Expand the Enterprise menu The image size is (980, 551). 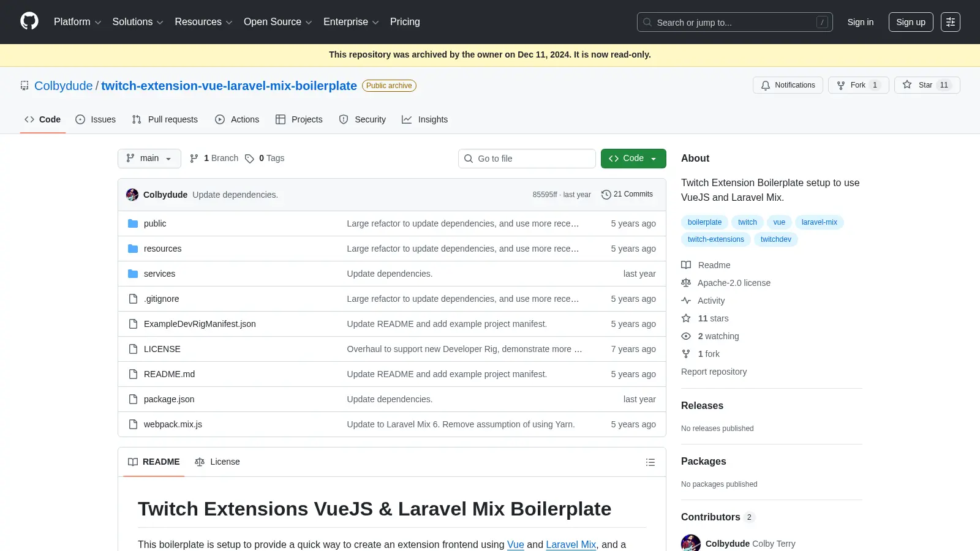click(351, 22)
